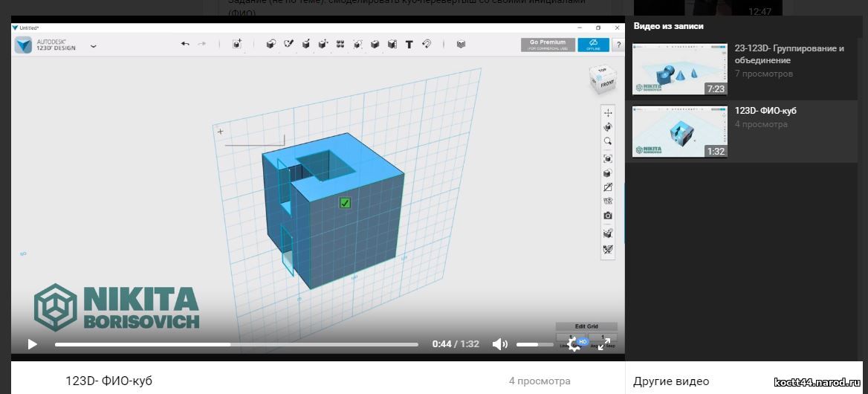
Task: Open the help question mark button
Action: point(618,45)
